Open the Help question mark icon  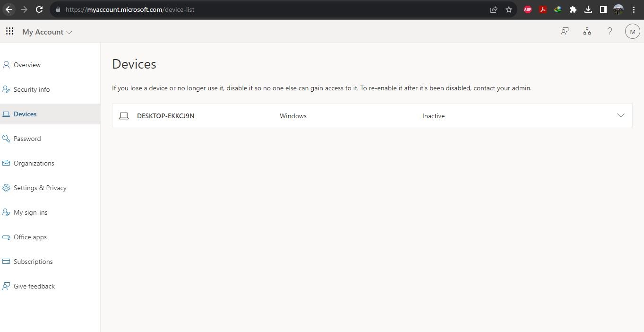(610, 32)
